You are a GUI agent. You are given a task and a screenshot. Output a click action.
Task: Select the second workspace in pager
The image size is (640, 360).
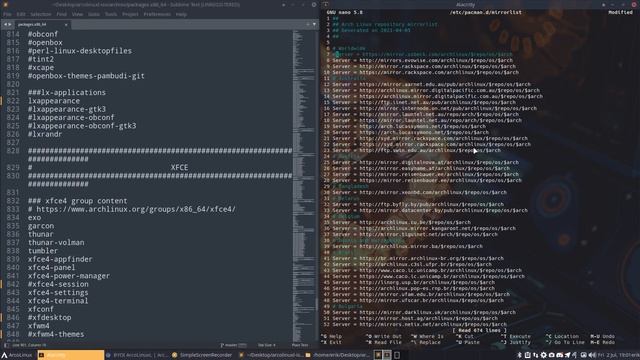tap(387, 355)
